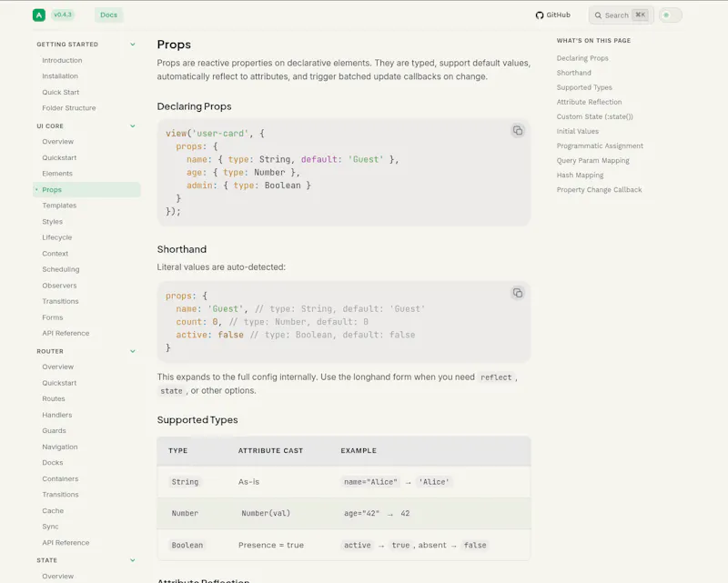The height and width of the screenshot is (583, 728).
Task: Open the Styles sidebar item
Action: click(52, 221)
